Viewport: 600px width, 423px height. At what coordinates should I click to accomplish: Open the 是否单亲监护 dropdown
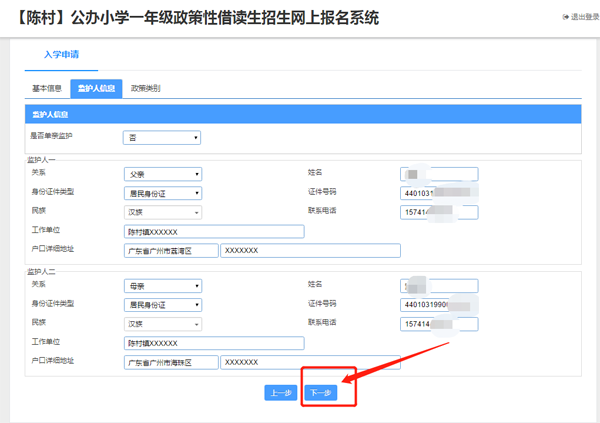162,138
